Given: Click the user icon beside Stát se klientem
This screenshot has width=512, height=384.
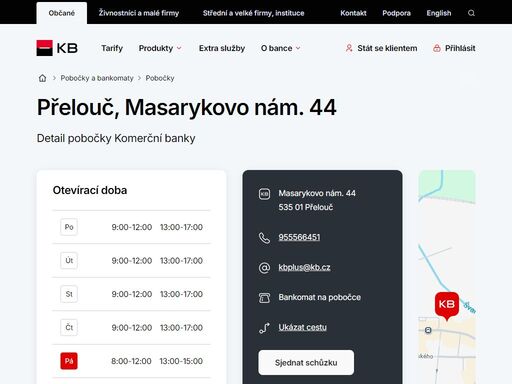Looking at the screenshot, I should (x=349, y=48).
